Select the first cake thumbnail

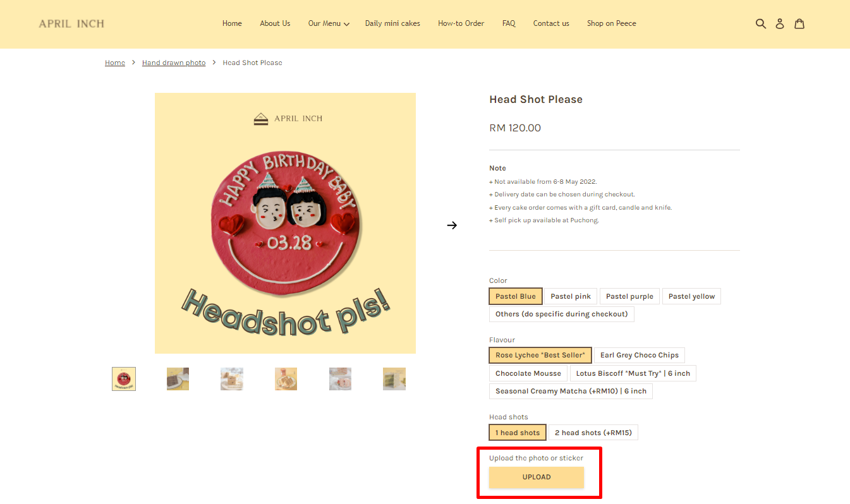[124, 379]
